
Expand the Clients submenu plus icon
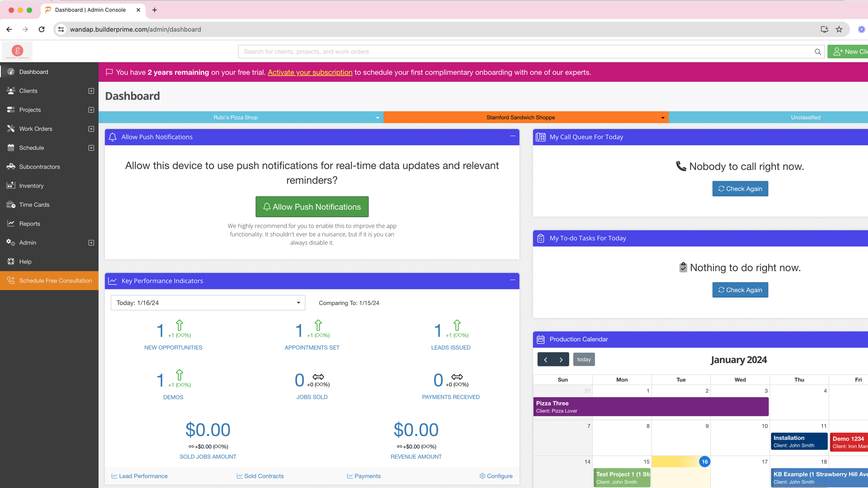[x=91, y=91]
